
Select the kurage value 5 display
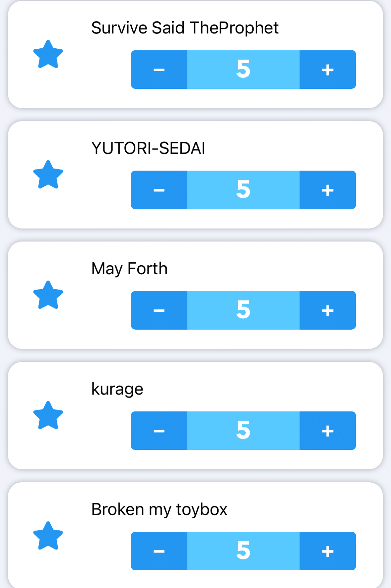[243, 431]
